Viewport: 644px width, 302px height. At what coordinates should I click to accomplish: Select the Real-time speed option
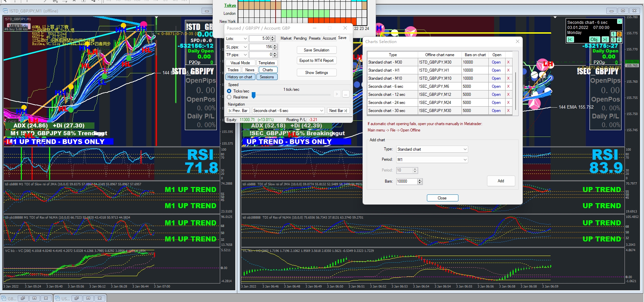(229, 97)
